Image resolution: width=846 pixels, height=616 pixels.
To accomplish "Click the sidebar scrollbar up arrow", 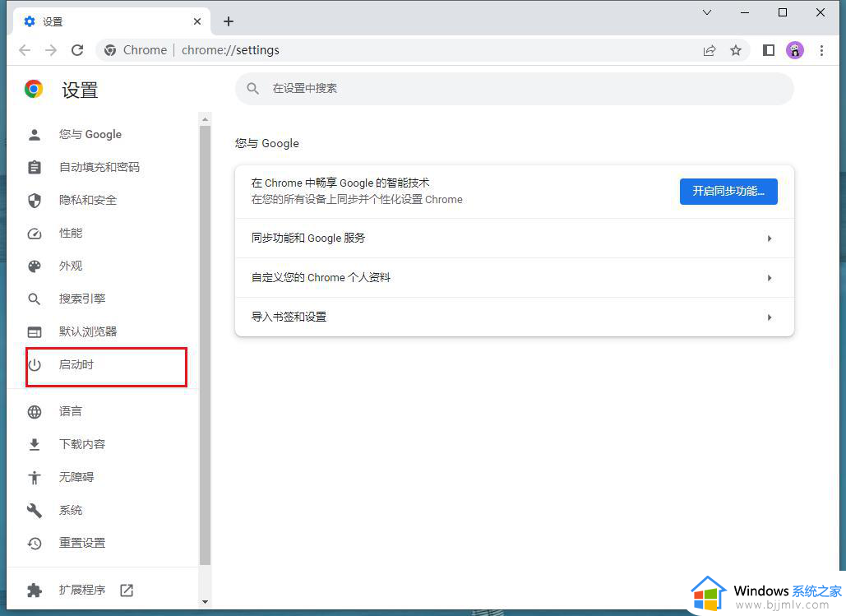I will [205, 118].
